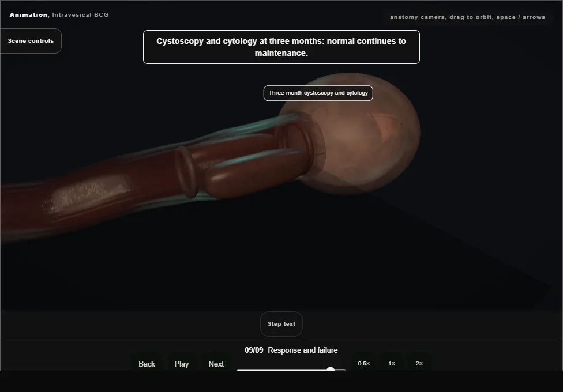Go back to the previous step

click(147, 364)
